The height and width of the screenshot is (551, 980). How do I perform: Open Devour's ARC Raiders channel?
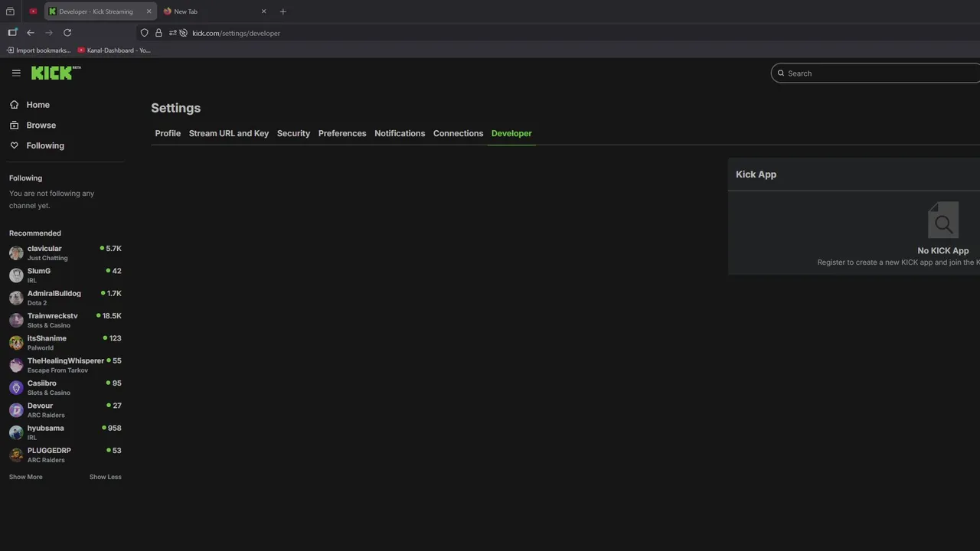[65, 410]
